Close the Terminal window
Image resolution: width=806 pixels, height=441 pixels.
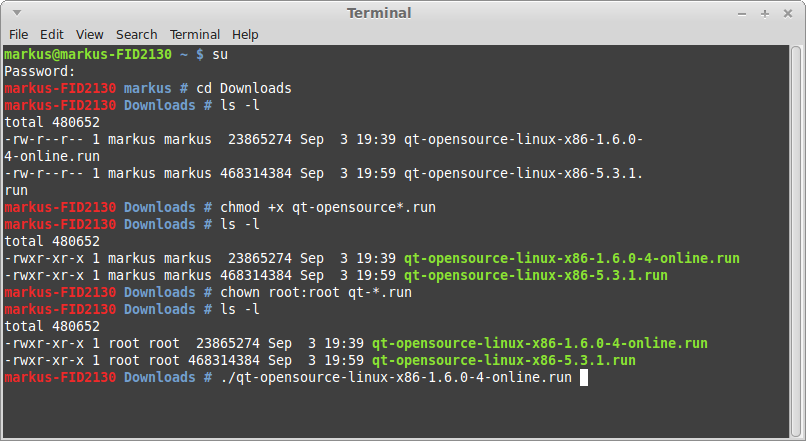pos(789,13)
